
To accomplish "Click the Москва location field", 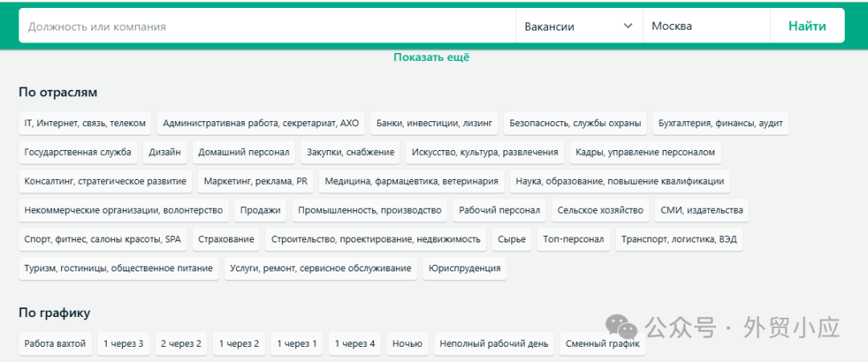I will click(x=706, y=26).
